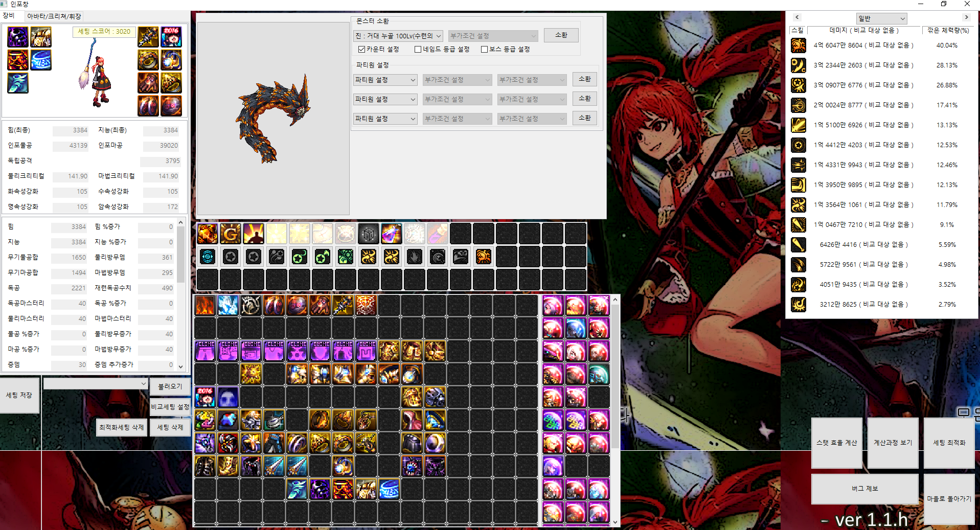Screen dimensions: 980x530
Task: Select the blue ring equipment slot icon
Action: click(x=41, y=60)
